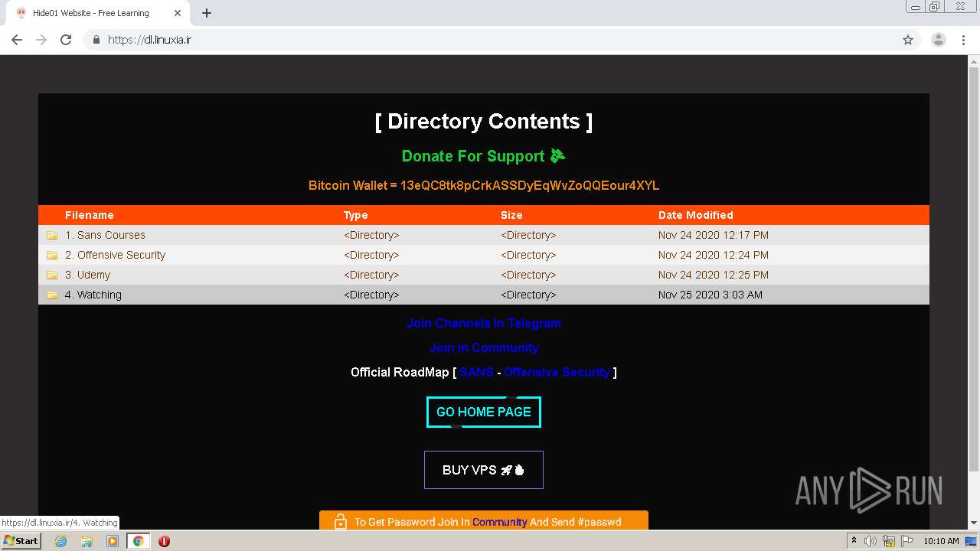The width and height of the screenshot is (980, 551).
Task: Click the browser forward arrow
Action: (x=41, y=40)
